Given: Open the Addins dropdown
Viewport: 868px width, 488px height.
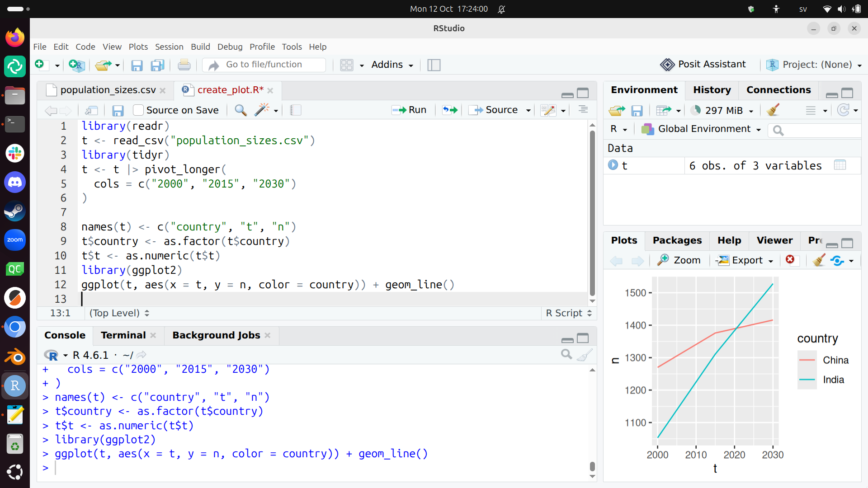Looking at the screenshot, I should [392, 65].
